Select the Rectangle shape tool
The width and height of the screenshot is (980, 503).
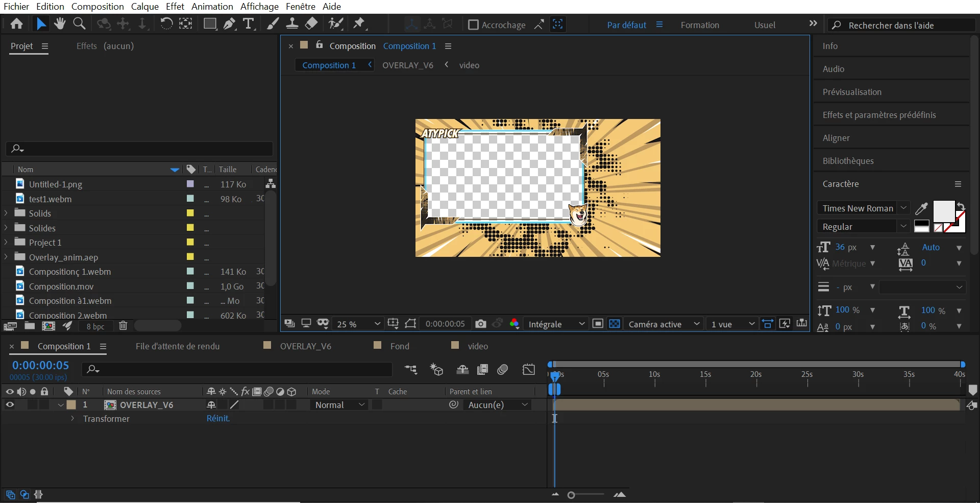(x=209, y=24)
